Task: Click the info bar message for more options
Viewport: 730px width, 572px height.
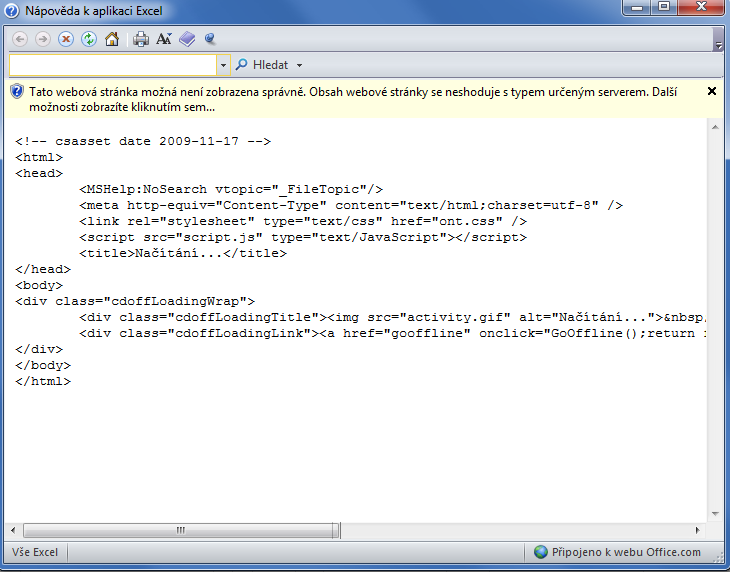Action: (353, 99)
